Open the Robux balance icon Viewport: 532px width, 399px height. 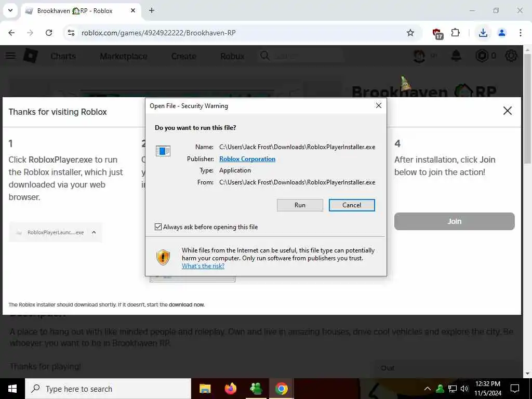pos(482,56)
